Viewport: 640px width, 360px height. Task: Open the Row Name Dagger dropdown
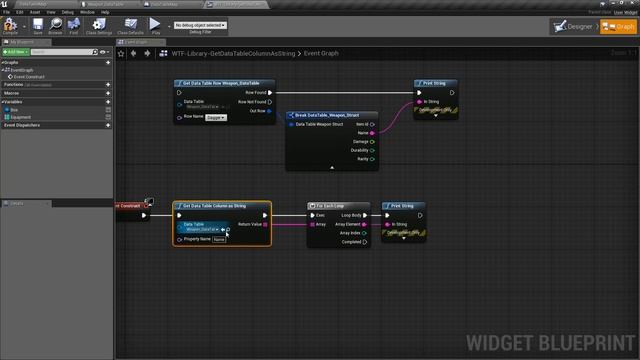[216, 118]
